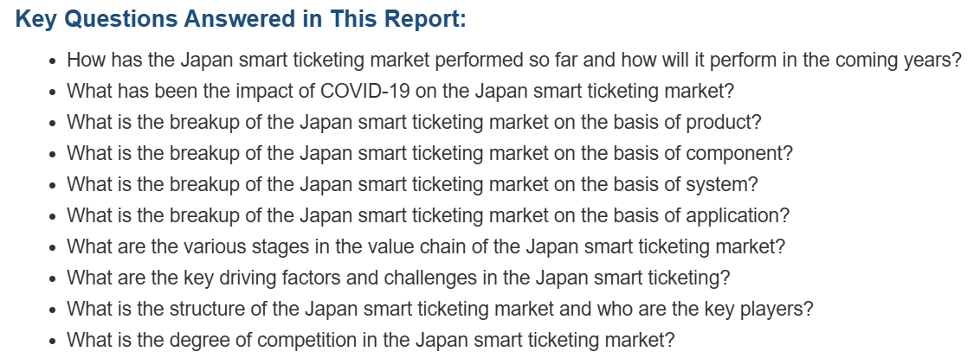Click the bullet point before the first question
The width and height of the screenshot is (980, 358).
coord(53,62)
